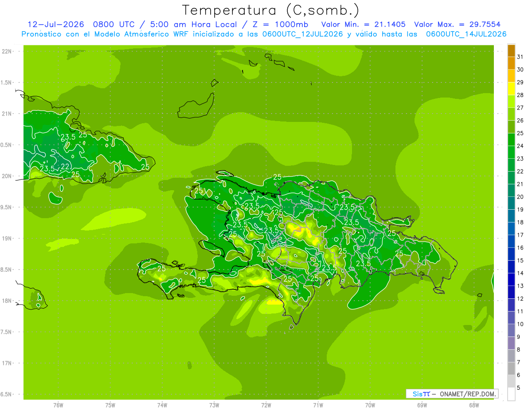Click the dark orange swatch above 31
The image size is (532, 411).
click(x=511, y=51)
